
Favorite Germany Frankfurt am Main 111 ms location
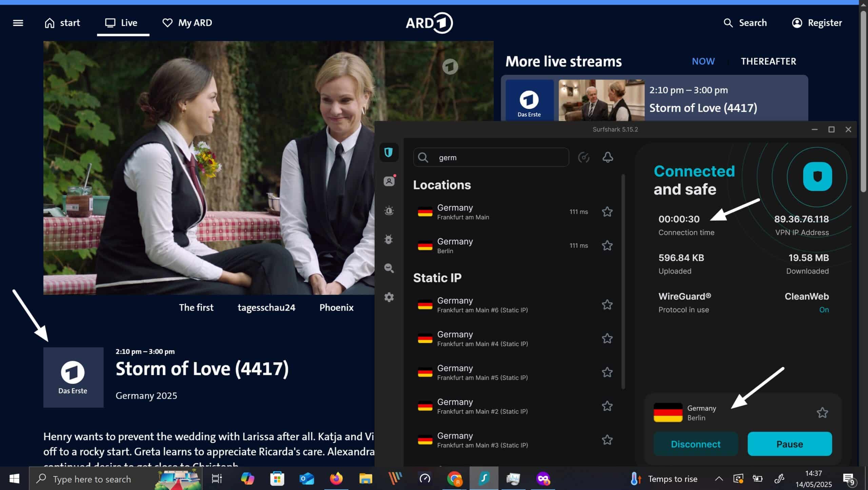point(607,212)
